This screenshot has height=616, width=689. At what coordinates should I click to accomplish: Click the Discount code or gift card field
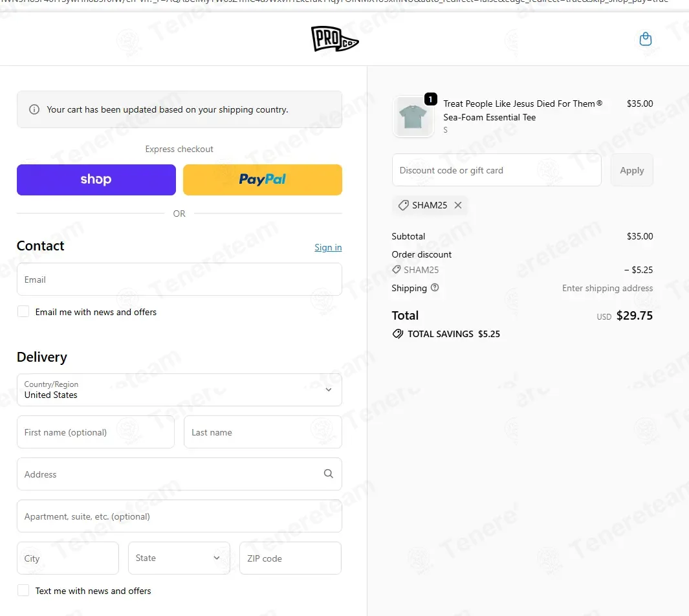(x=497, y=170)
